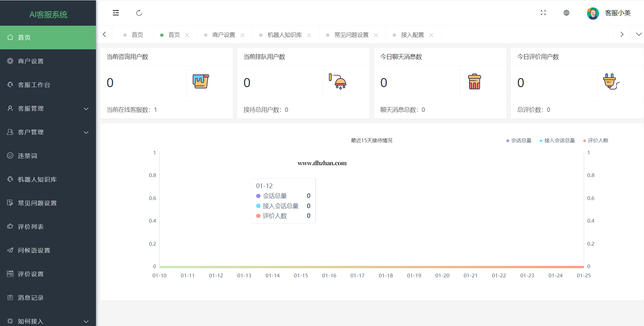Close the 商户设置 tab
644x326 pixels.
tap(242, 35)
